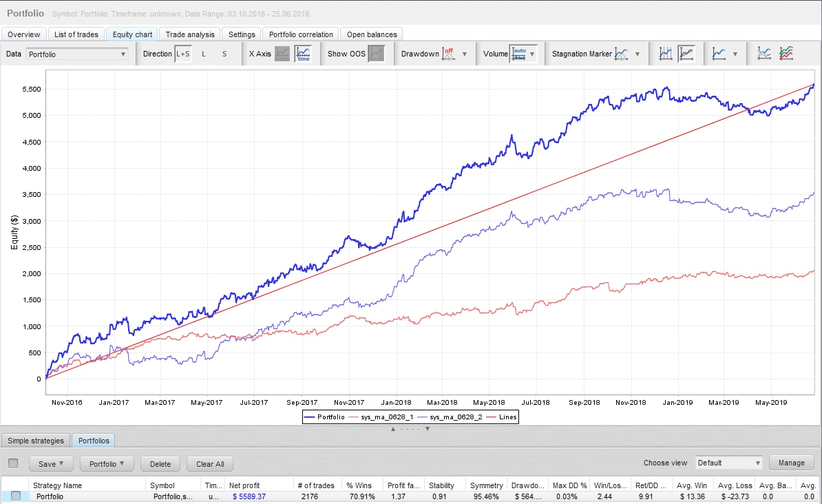Viewport: 822px width, 504px height.
Task: Open the Data Portfolio combo box
Action: (x=77, y=54)
